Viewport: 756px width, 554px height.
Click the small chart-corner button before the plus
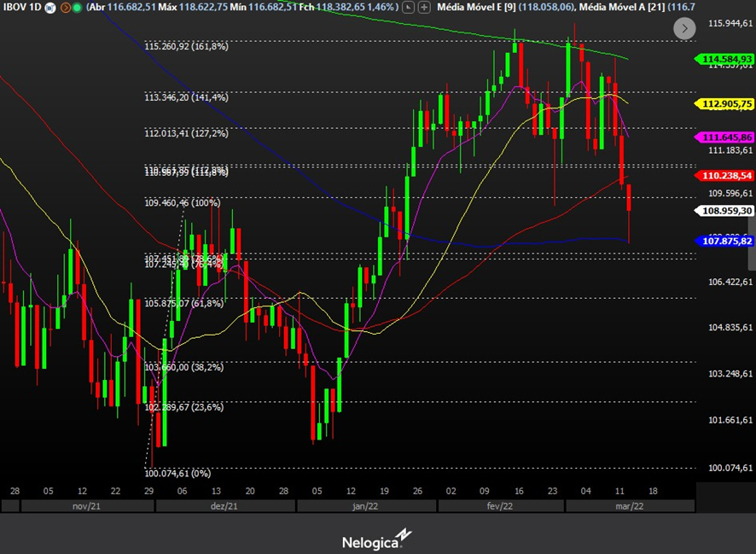coord(409,7)
